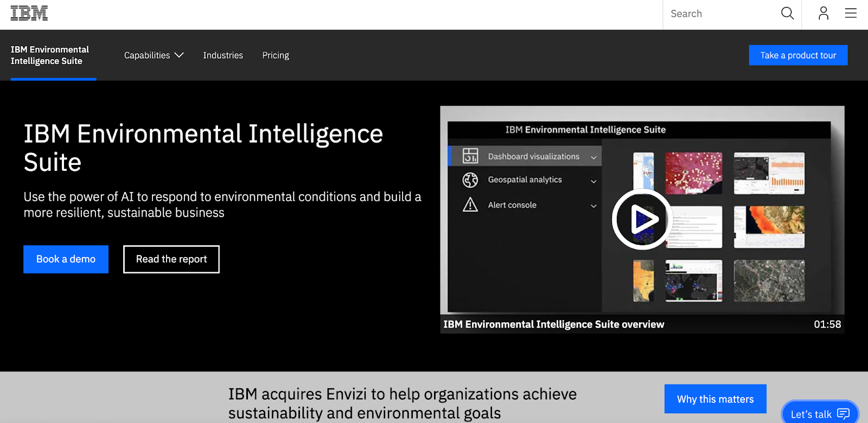Click the satellite imagery thumbnail
This screenshot has height=423, width=868.
[769, 280]
